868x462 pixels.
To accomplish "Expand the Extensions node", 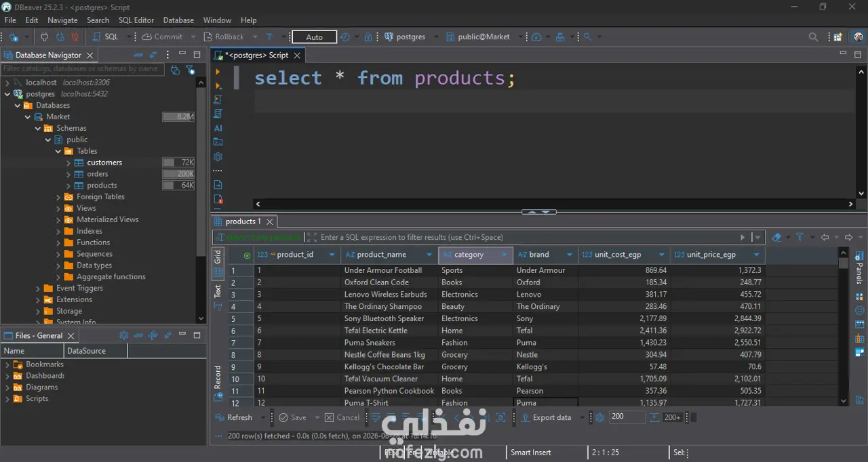I will (x=39, y=299).
